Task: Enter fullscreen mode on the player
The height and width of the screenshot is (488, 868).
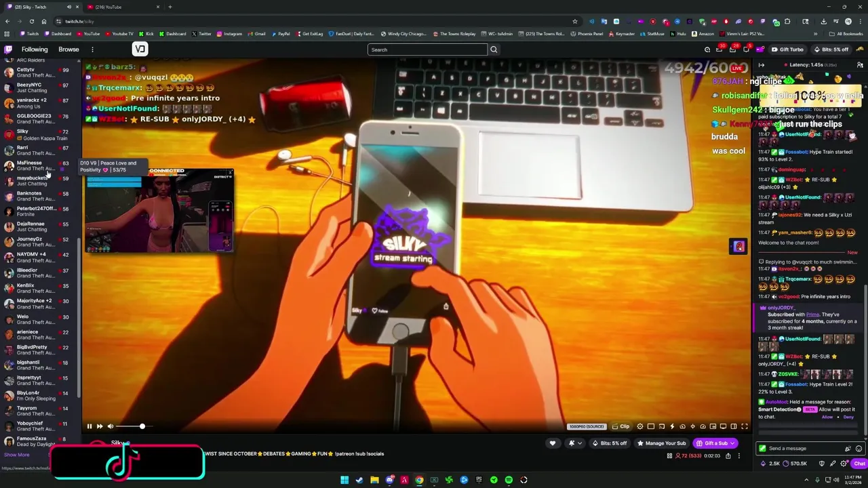Action: click(745, 426)
